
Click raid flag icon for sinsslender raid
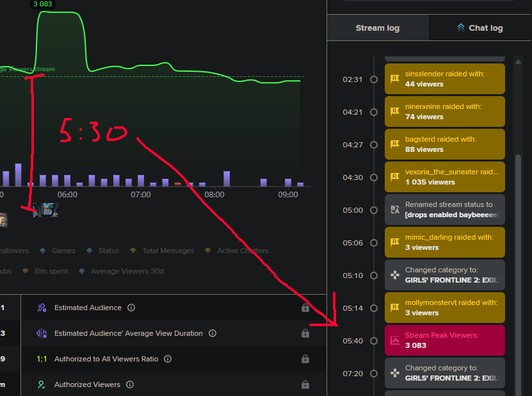click(x=394, y=79)
